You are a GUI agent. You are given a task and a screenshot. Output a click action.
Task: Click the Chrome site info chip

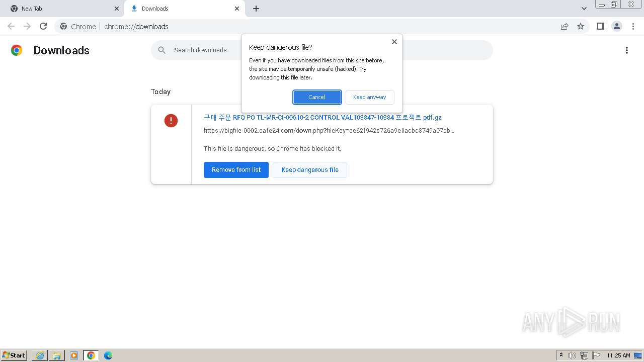(x=78, y=27)
